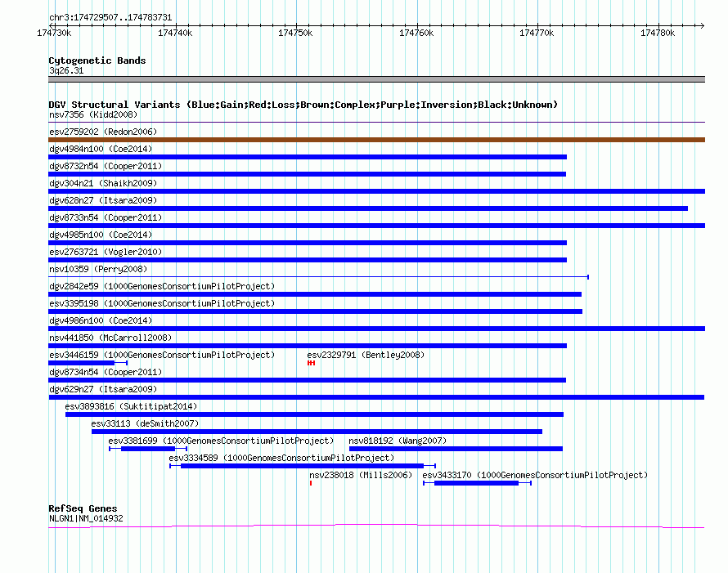Click the 174760k ruler tick label
728x573 pixels.
416,33
